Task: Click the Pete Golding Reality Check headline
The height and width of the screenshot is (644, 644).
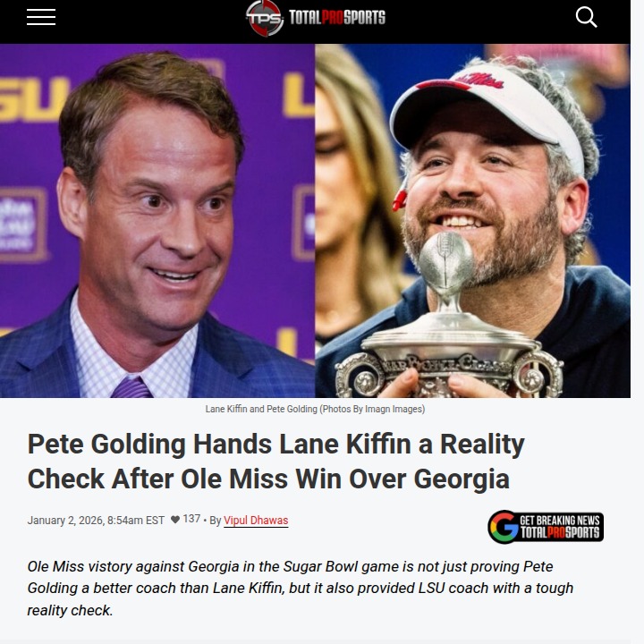Action: (x=276, y=462)
